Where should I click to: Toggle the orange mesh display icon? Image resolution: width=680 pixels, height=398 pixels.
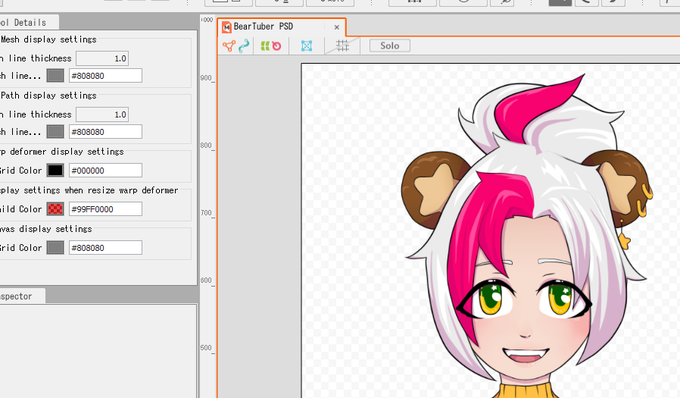point(229,46)
